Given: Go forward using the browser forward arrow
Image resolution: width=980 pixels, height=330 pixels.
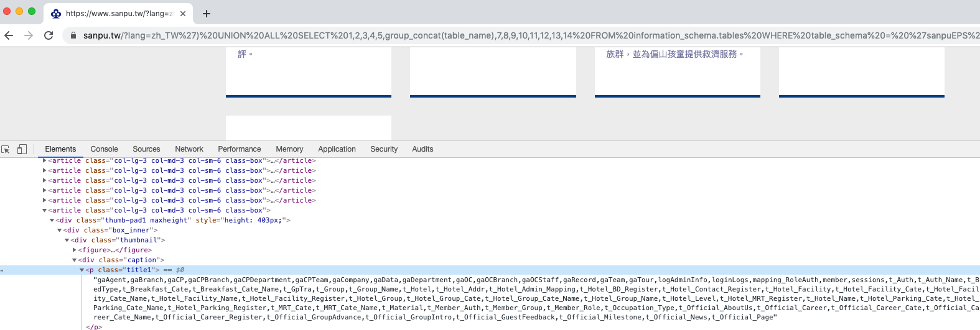Looking at the screenshot, I should (29, 35).
